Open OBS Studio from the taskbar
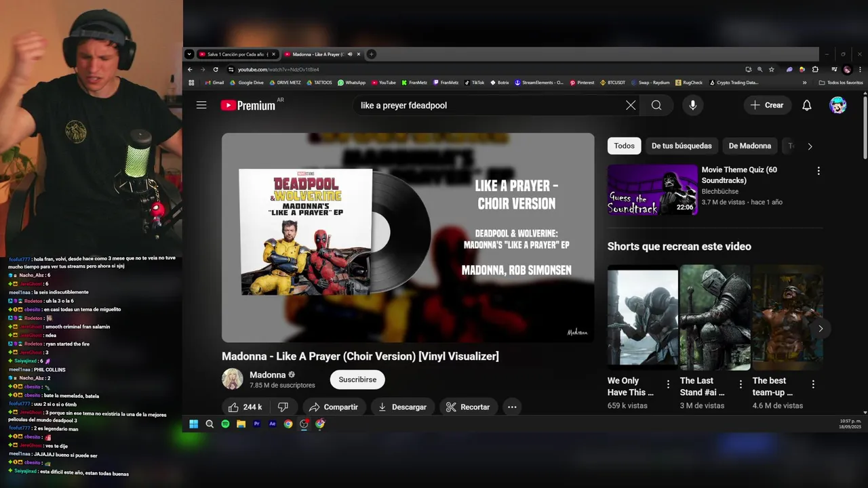Screen dimensions: 868x488 click(304, 424)
